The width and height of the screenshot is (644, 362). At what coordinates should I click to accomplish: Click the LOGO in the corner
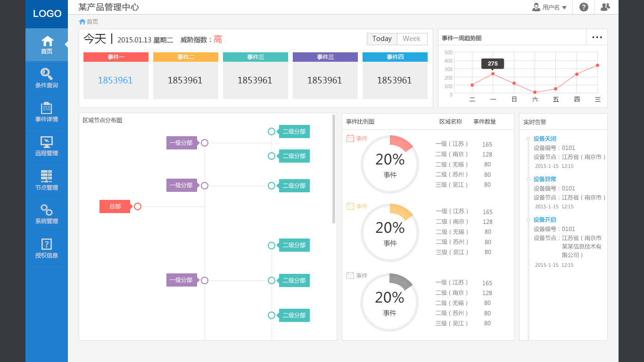[x=47, y=14]
